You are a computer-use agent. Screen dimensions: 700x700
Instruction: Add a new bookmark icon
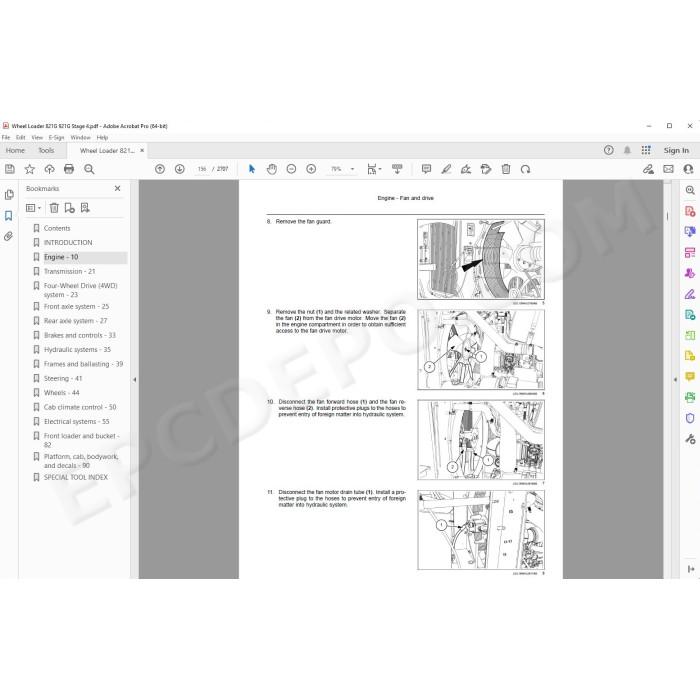(70, 208)
